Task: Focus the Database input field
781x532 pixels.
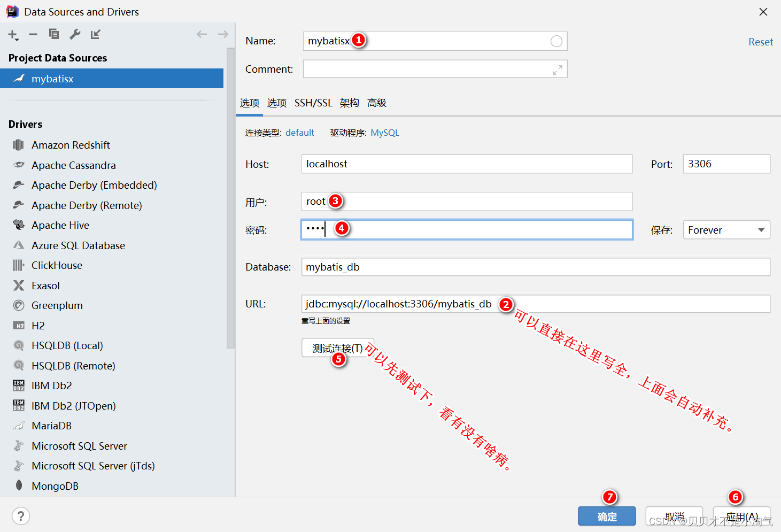Action: 536,267
